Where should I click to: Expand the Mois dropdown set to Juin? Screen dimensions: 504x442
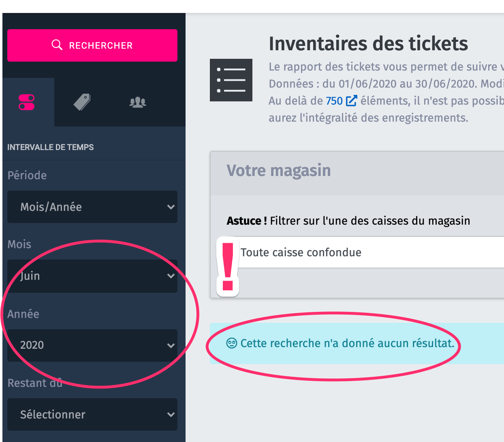[x=92, y=276]
